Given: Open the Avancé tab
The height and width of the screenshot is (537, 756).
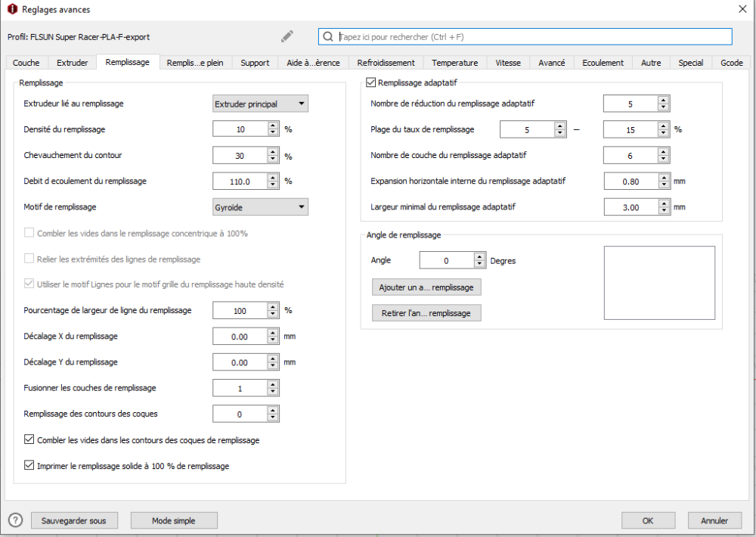Looking at the screenshot, I should pos(552,63).
